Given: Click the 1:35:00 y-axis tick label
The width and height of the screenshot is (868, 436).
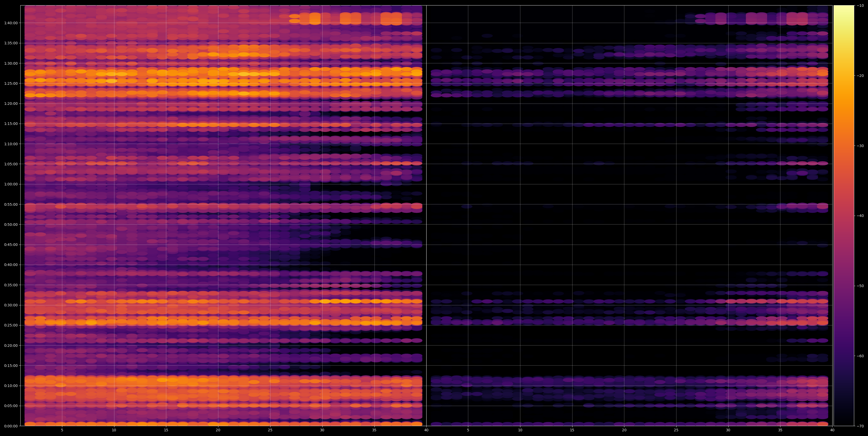Looking at the screenshot, I should click(x=11, y=43).
